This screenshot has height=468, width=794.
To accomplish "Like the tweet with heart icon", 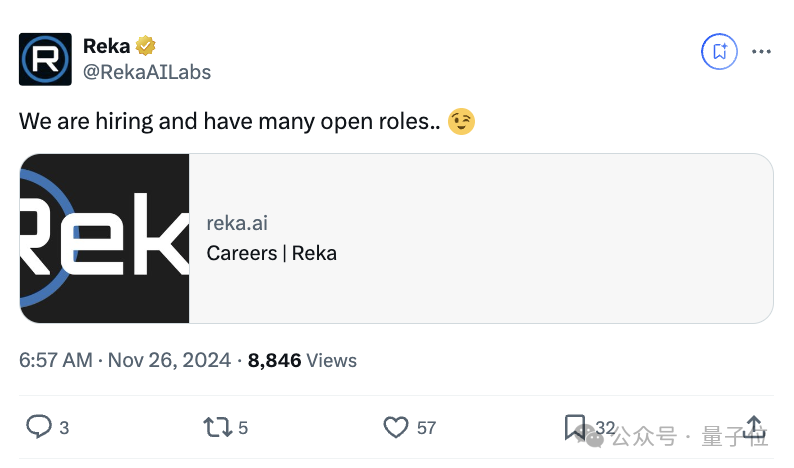I will (x=395, y=427).
